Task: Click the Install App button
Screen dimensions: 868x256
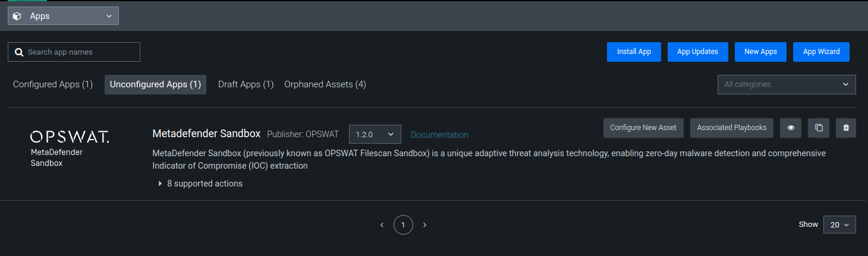Action: pyautogui.click(x=634, y=52)
